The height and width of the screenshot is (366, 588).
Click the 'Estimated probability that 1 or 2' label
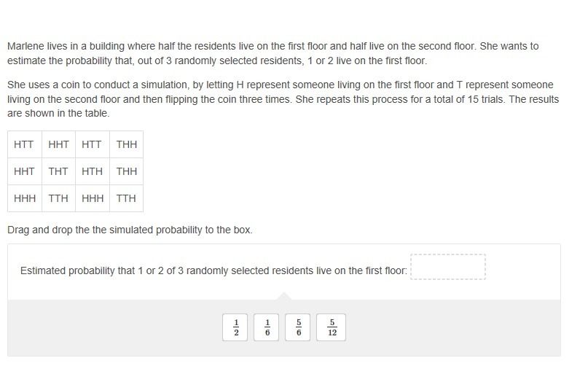[x=213, y=270]
